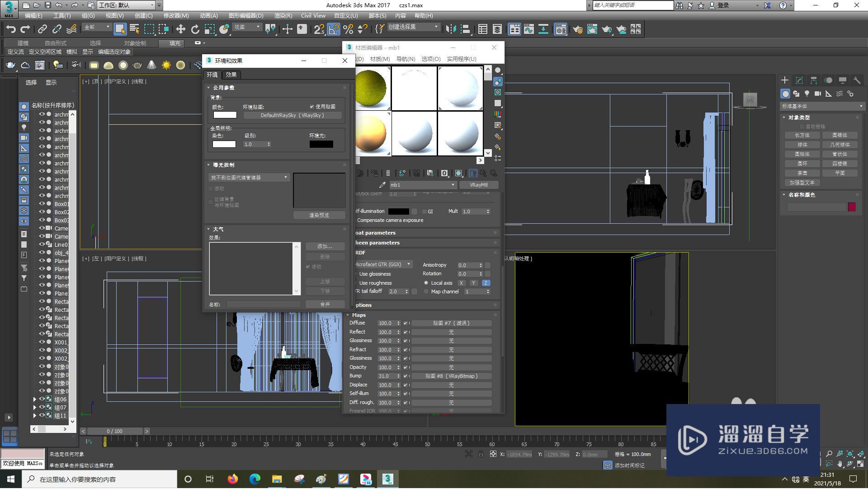Toggle visibility eye of Line01 object
This screenshot has height=489, width=868.
pyautogui.click(x=42, y=244)
